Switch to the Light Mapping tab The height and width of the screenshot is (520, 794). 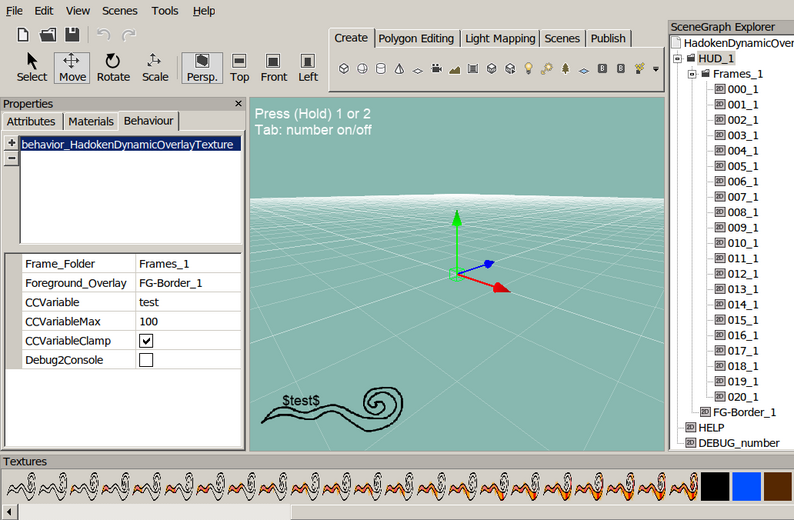point(500,38)
